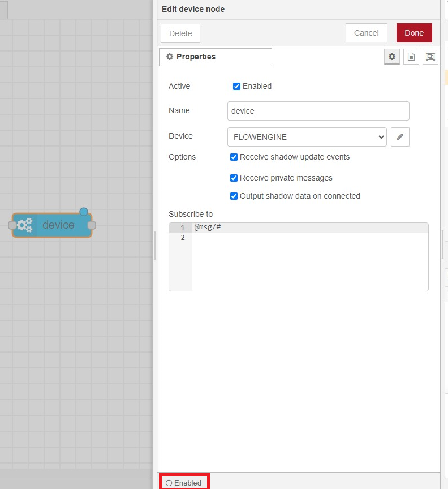Click line 1 '@msg/#' in Subscribe editor
Viewport: 448px width, 489px height.
coord(208,227)
